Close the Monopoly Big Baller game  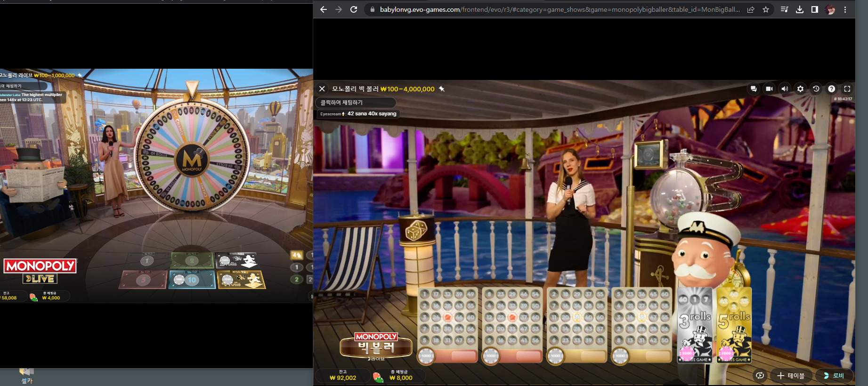pos(322,88)
